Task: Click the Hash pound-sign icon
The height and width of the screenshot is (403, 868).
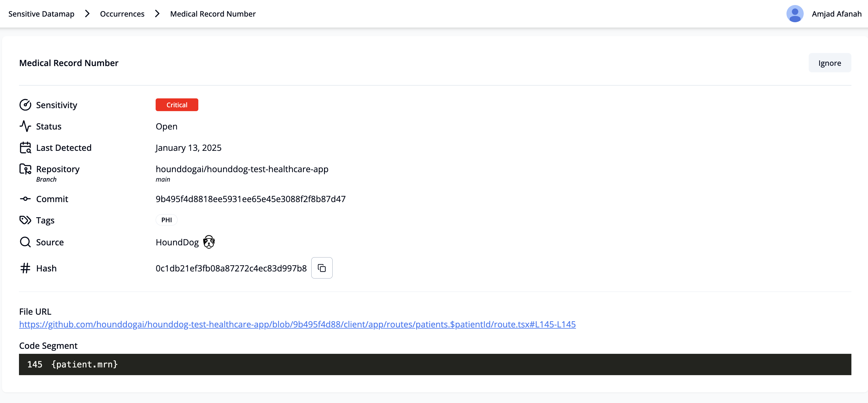Action: pos(25,268)
